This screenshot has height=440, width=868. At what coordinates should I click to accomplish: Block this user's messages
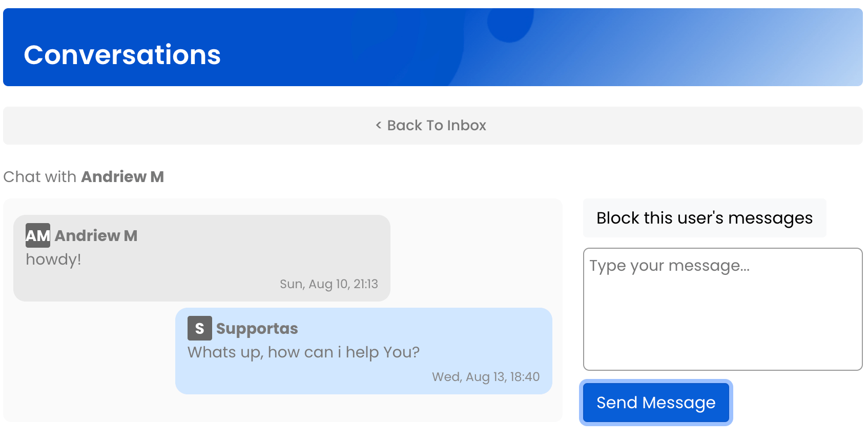point(704,218)
